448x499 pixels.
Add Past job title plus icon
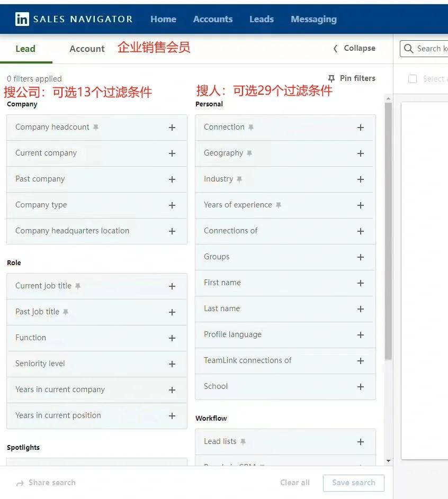172,313
